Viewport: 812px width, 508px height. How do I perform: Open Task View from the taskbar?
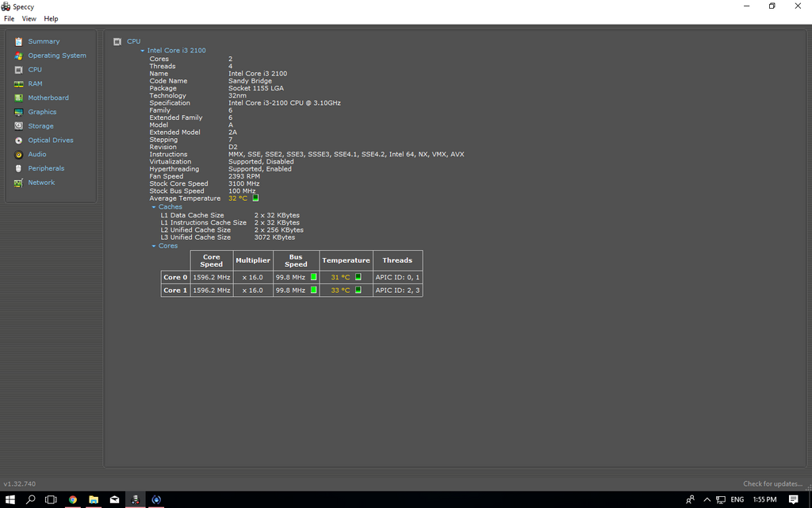pos(51,500)
